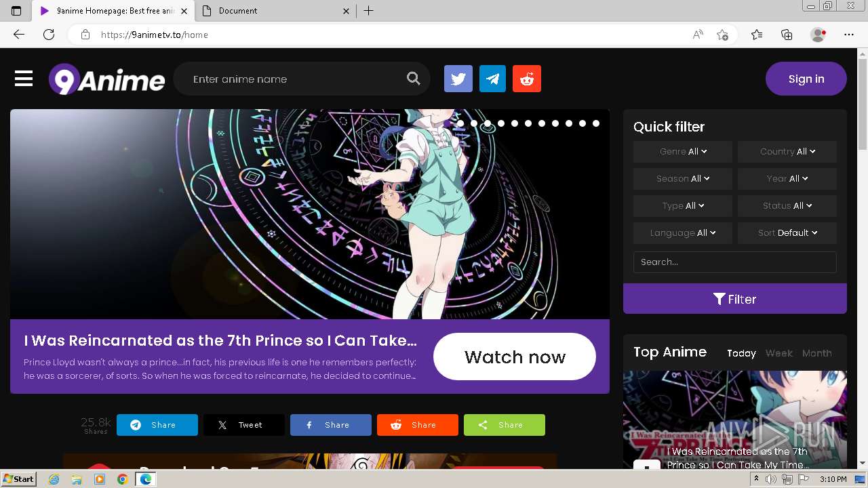This screenshot has height=488, width=868.
Task: Select the 9anime Homepage tab
Action: (114, 11)
